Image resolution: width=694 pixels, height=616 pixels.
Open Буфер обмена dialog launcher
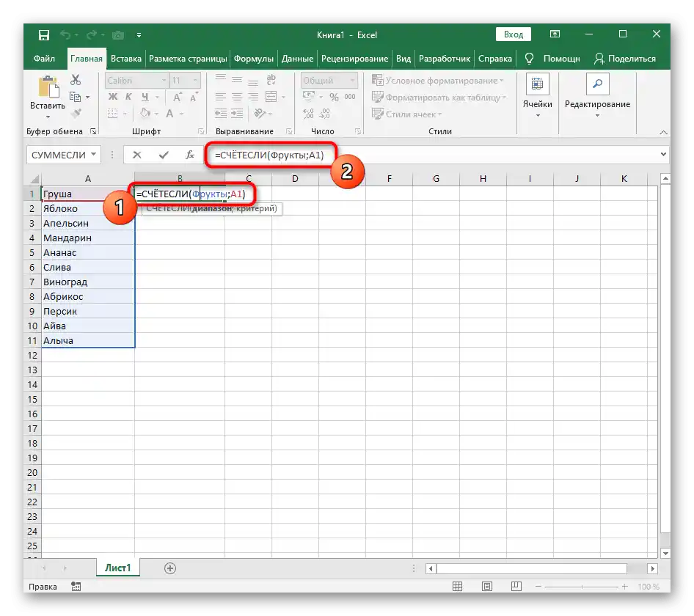click(93, 131)
